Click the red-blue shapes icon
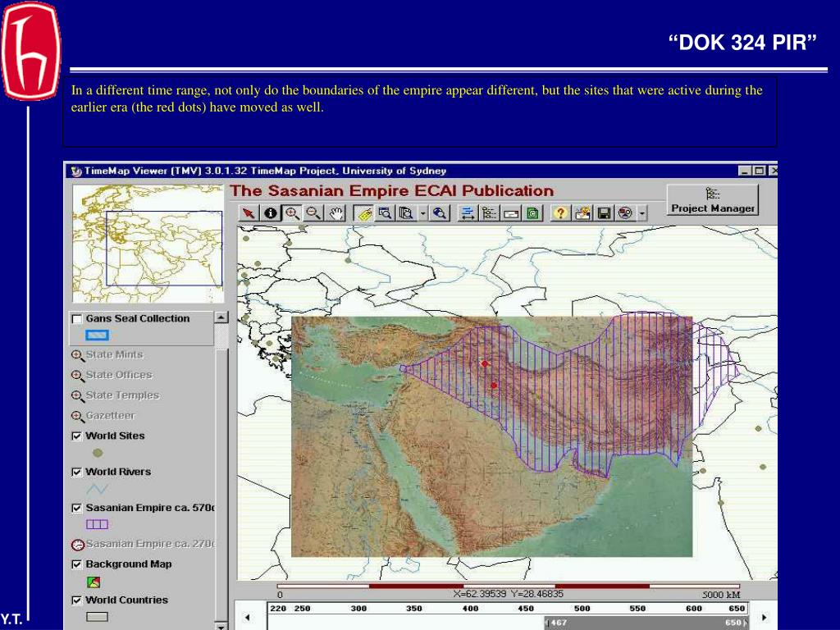 [x=625, y=213]
